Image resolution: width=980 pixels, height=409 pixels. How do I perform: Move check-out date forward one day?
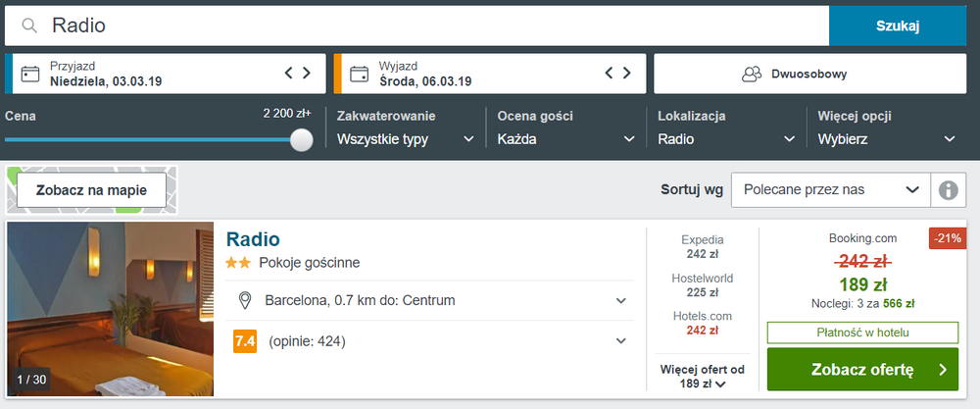(x=627, y=74)
